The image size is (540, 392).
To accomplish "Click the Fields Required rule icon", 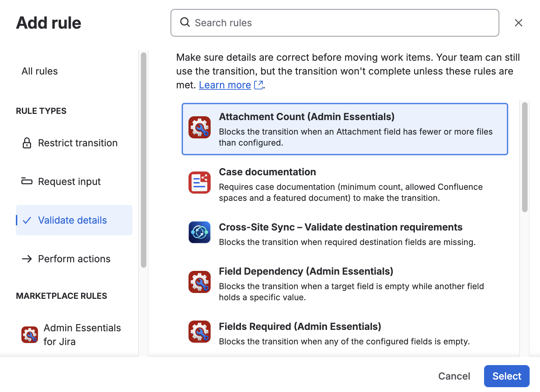I will 200,332.
